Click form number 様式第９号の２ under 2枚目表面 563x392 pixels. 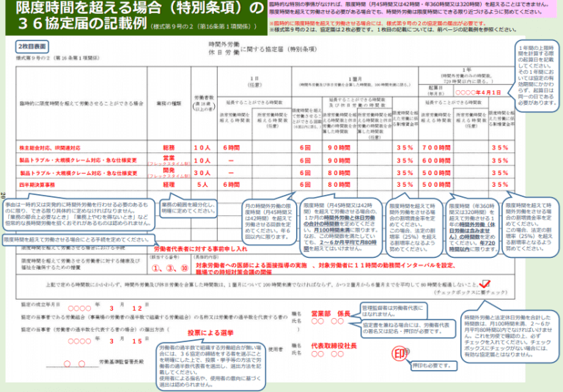pos(57,58)
